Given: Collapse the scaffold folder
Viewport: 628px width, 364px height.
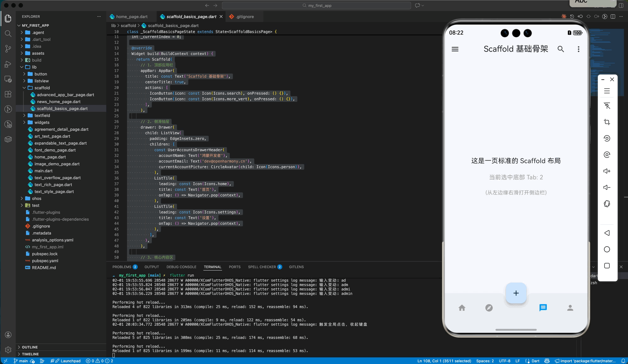Looking at the screenshot, I should click(42, 88).
